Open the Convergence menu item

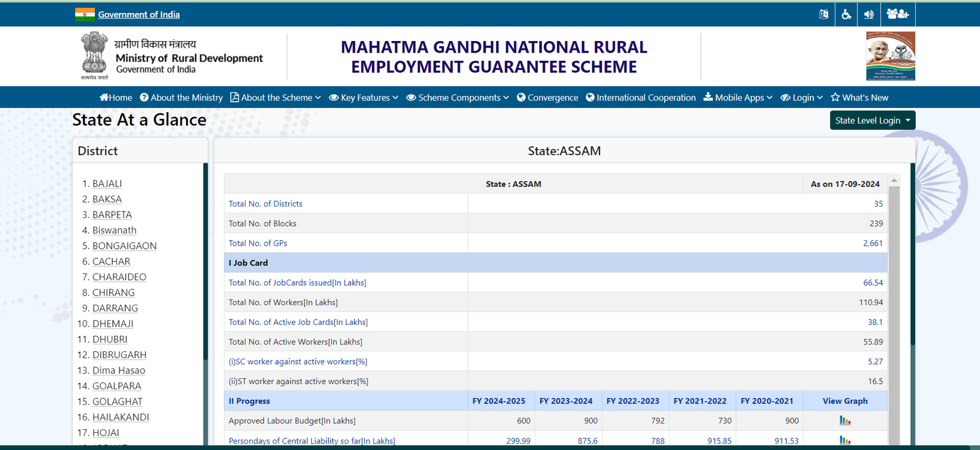click(x=548, y=97)
